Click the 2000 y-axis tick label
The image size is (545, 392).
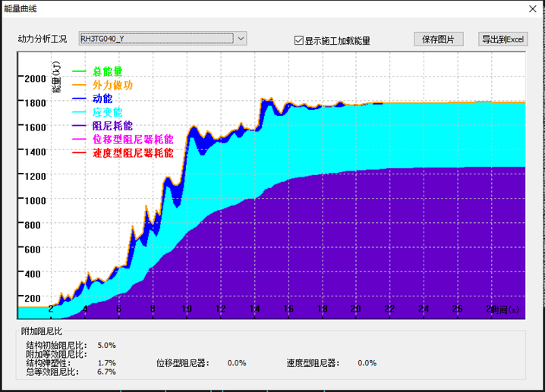pos(35,78)
